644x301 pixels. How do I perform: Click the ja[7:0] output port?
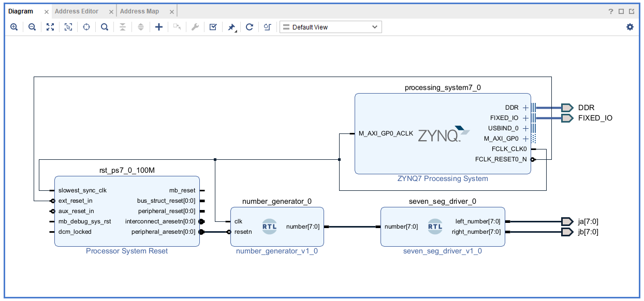[567, 221]
